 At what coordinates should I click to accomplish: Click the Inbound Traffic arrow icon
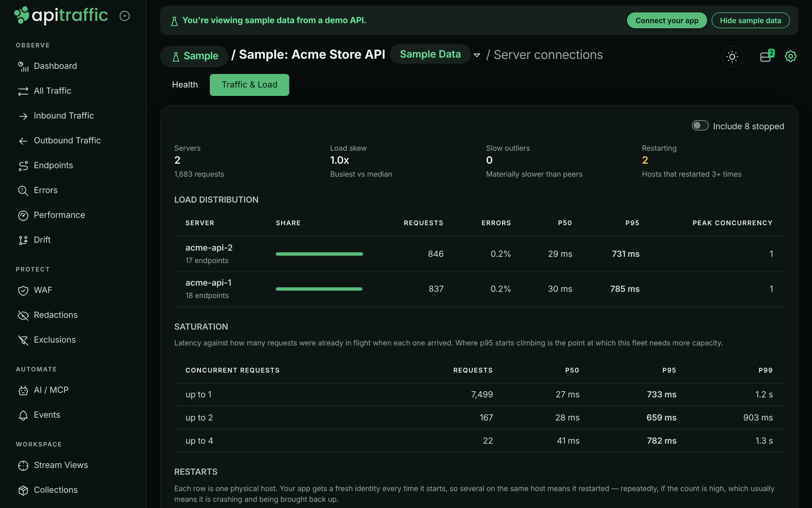[23, 116]
